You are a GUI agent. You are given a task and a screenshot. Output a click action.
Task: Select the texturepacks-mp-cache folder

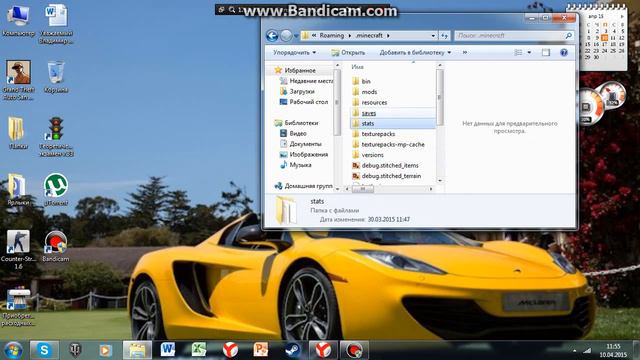point(393,144)
